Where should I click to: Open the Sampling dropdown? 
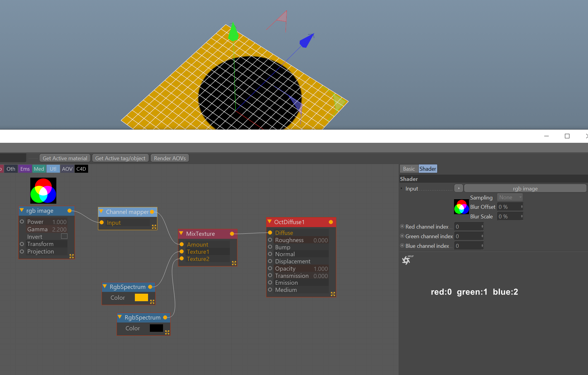pos(510,197)
